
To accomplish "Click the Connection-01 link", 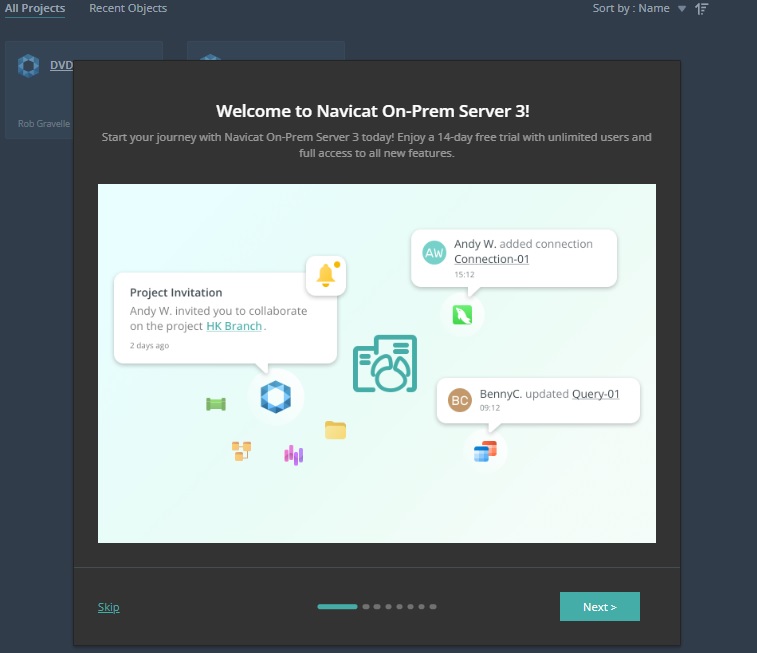I will click(491, 259).
